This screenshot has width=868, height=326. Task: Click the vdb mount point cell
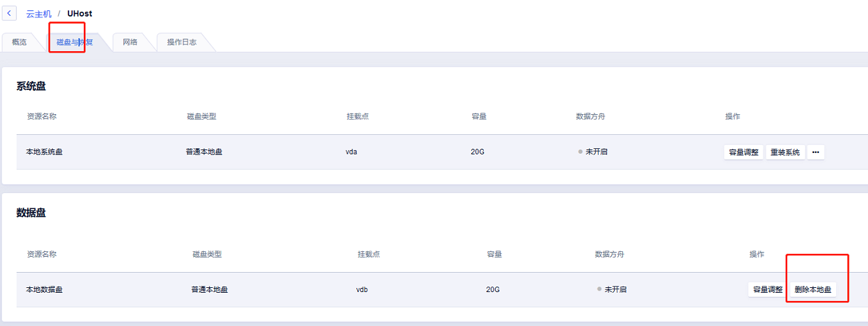coord(362,289)
